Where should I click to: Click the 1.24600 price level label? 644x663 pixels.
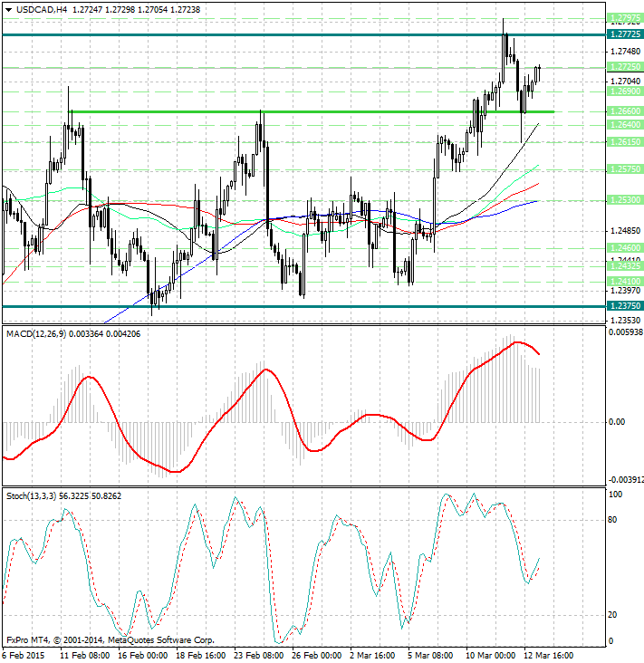coord(625,247)
